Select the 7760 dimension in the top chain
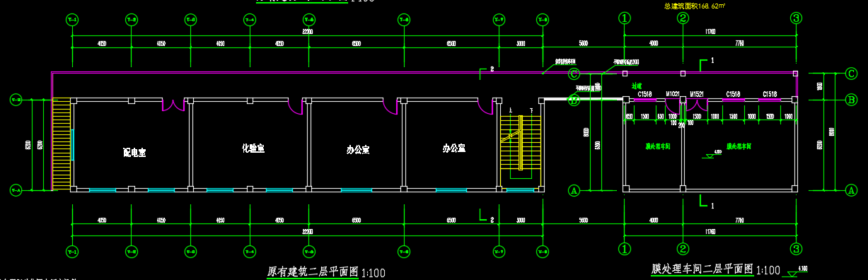 740,44
